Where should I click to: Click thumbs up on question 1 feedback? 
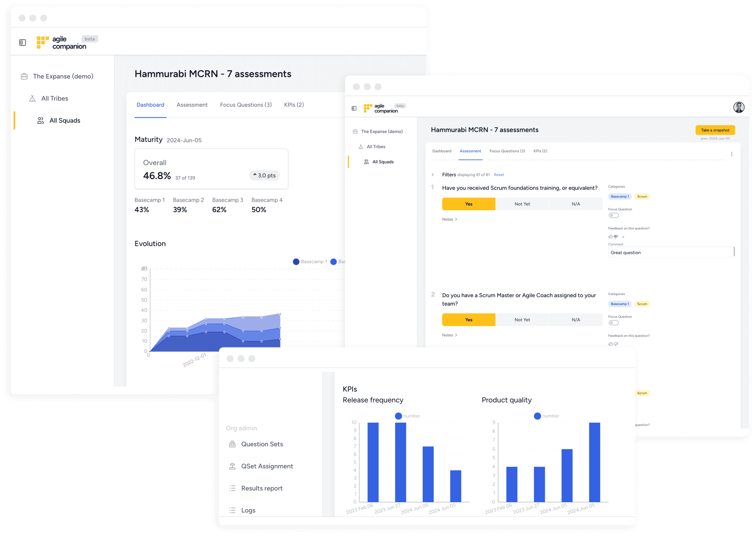(x=611, y=237)
